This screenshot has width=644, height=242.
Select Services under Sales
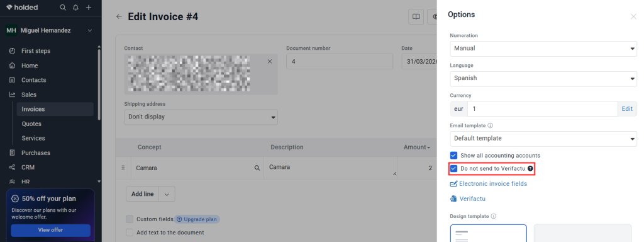(33, 138)
